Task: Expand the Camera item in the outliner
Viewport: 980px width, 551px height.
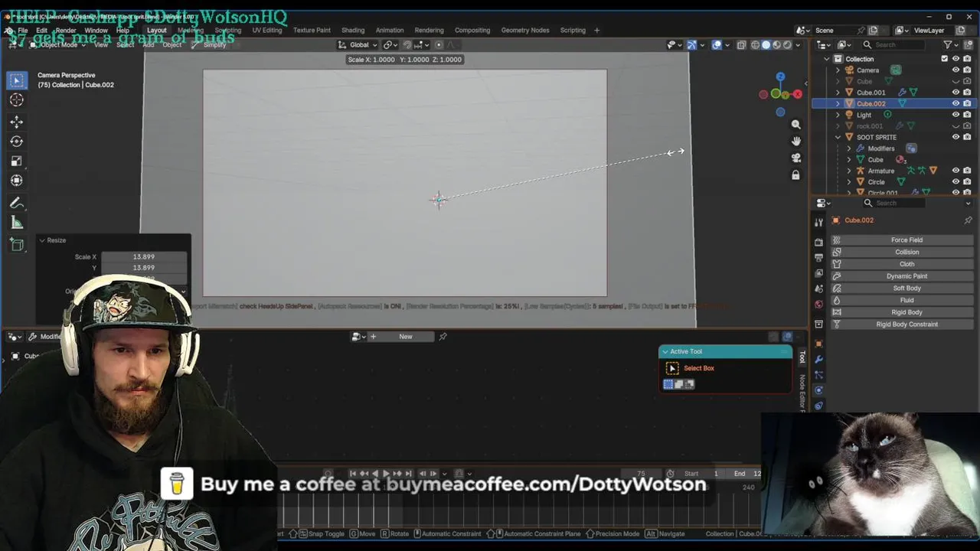Action: (x=838, y=70)
